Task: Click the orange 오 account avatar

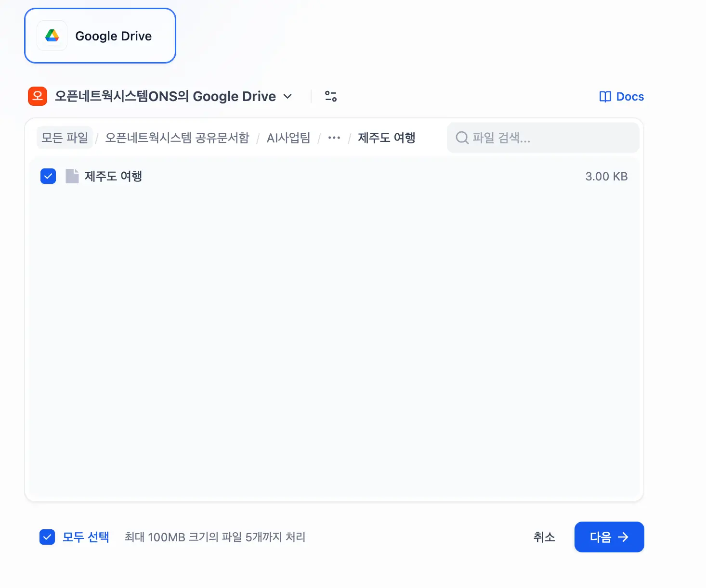Action: click(38, 96)
